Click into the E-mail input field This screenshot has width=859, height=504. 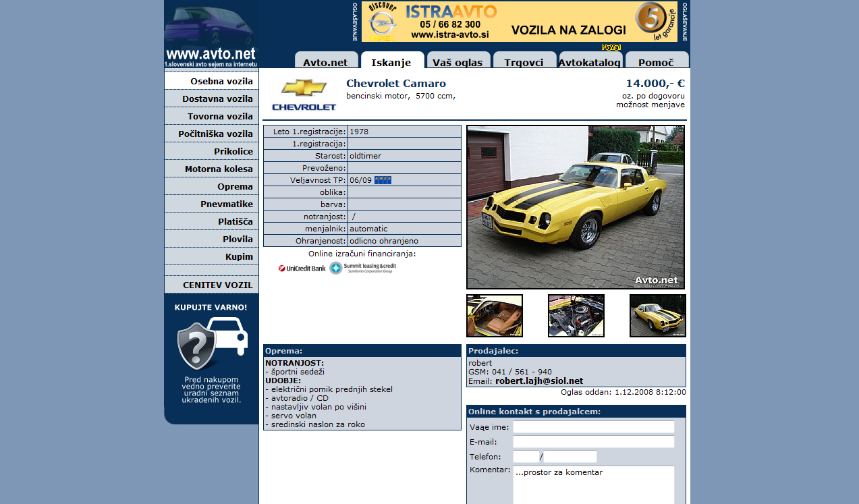(x=594, y=442)
